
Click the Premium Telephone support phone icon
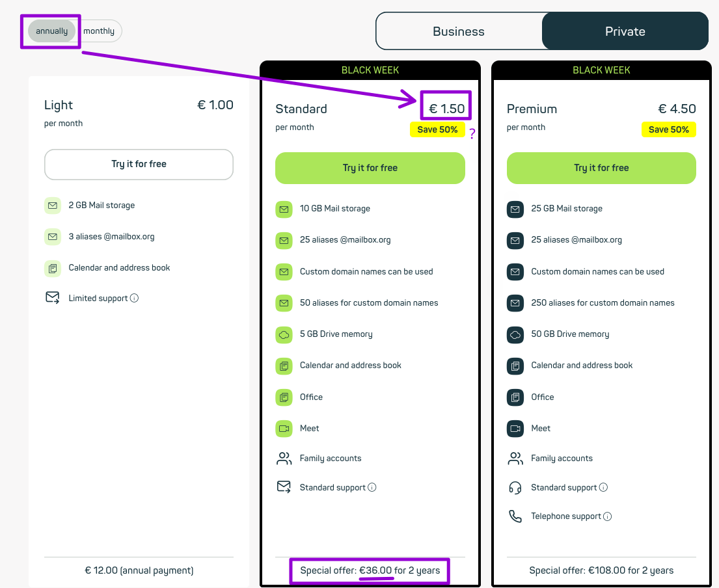tap(515, 516)
